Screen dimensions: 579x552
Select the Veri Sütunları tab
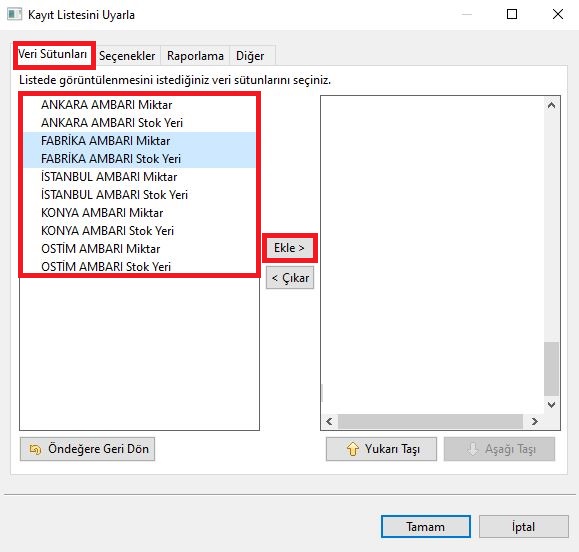[53, 54]
